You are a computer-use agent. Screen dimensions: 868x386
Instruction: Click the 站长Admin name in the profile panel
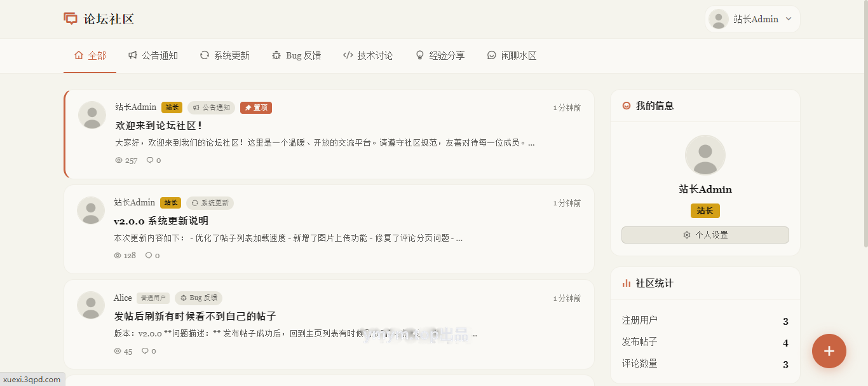click(x=705, y=190)
